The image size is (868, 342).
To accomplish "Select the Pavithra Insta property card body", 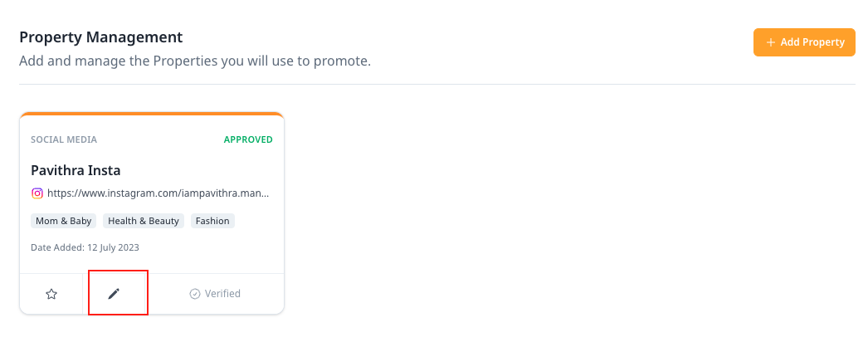I will click(152, 213).
